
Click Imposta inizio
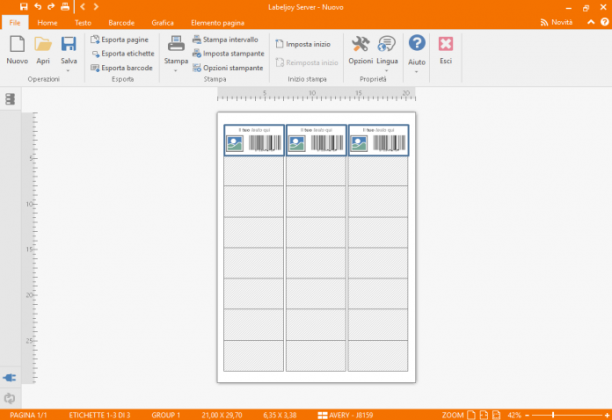(x=303, y=44)
